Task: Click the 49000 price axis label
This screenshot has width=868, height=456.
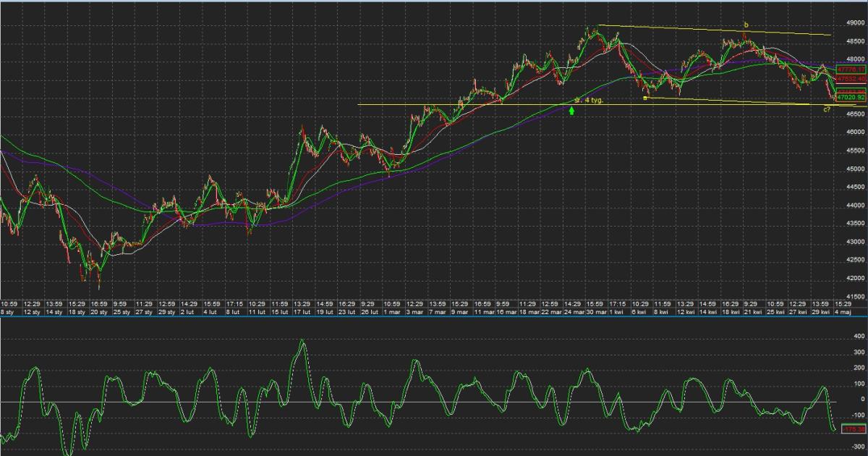Action: [854, 22]
